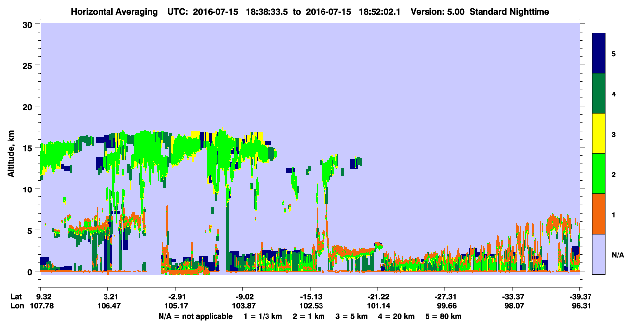
Task: Click the 'Lon' row label
Action: coord(16,306)
